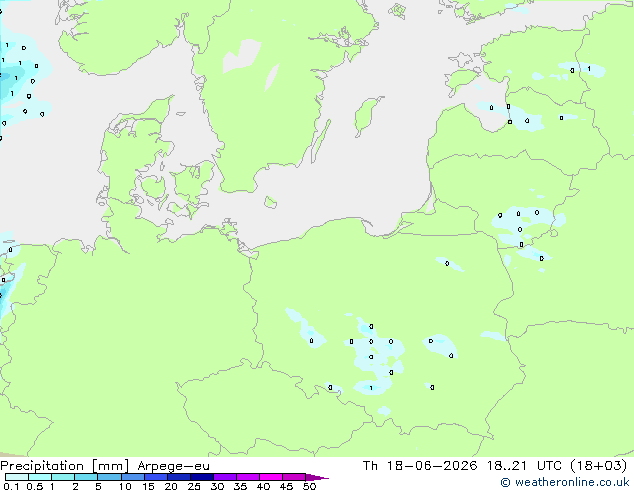Click the "0.1" legend scale number

point(11,486)
